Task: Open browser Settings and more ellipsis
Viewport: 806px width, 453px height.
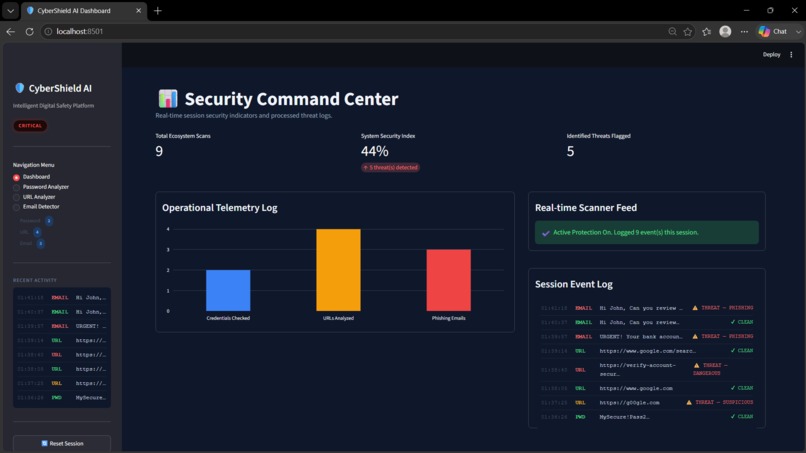Action: coord(744,31)
